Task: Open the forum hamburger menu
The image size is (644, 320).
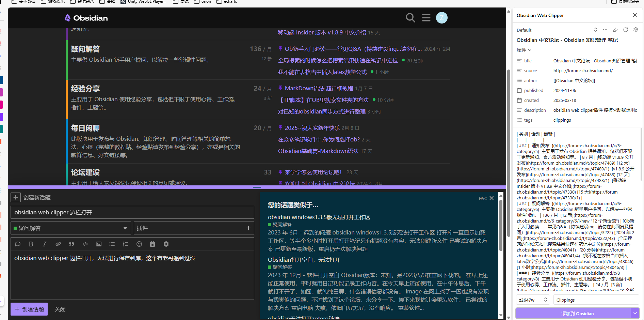Action: 426,18
